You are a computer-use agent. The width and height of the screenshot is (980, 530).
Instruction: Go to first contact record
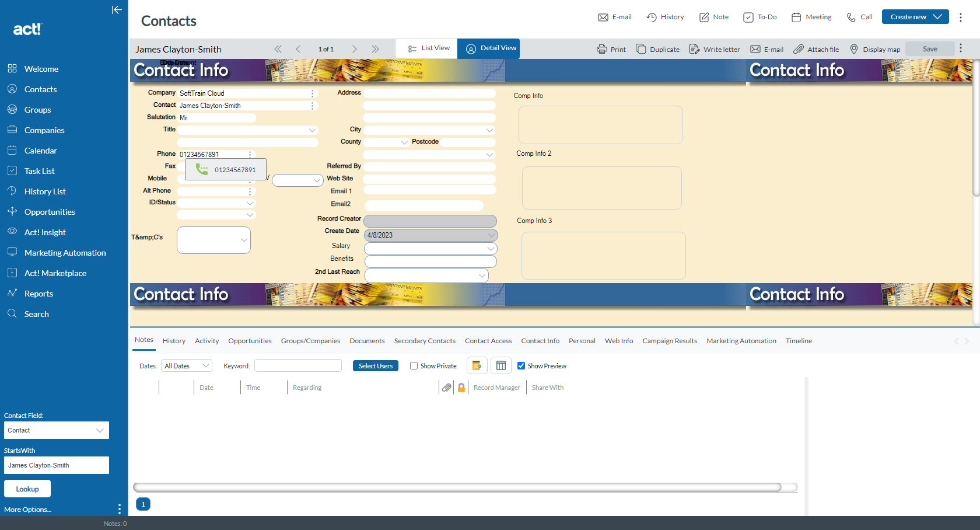[x=278, y=49]
